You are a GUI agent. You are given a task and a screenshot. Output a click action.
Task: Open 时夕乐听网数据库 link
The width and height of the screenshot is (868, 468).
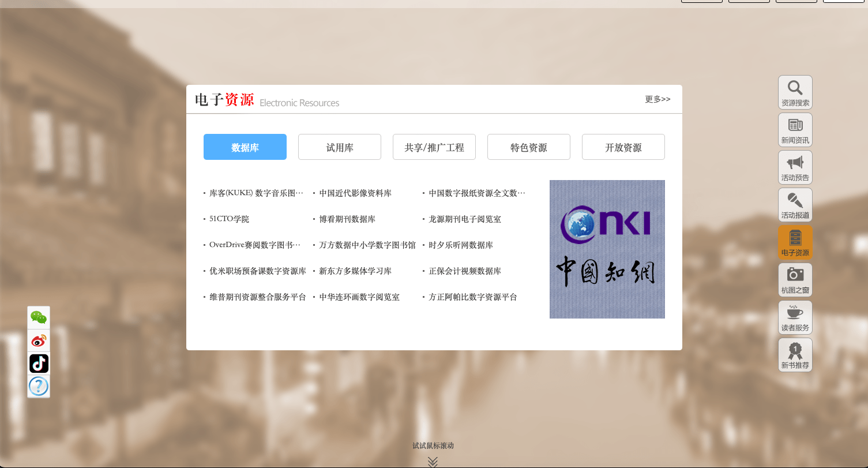461,245
